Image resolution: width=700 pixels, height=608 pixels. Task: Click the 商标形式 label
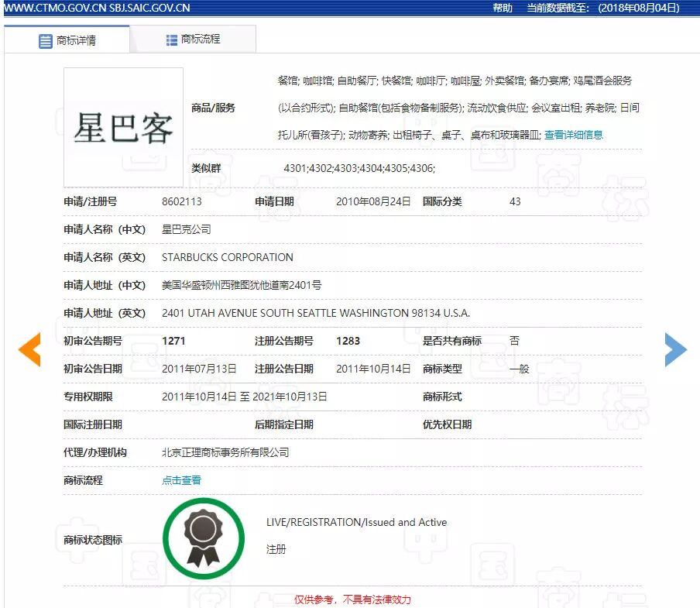[442, 397]
